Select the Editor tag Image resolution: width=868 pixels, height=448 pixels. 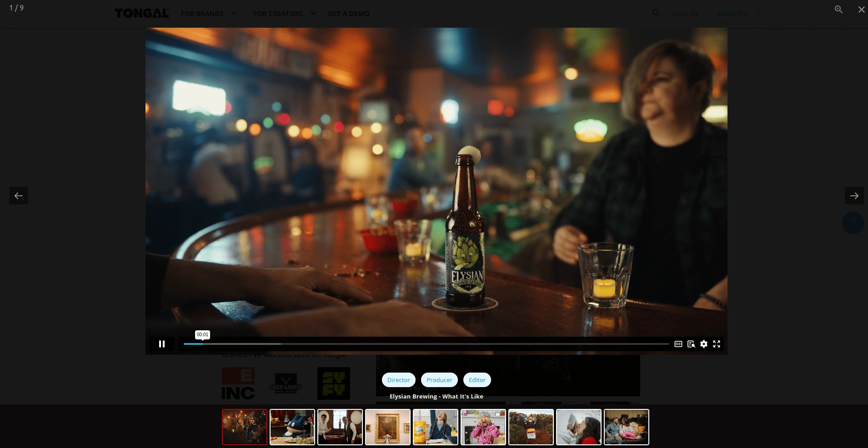coord(477,380)
